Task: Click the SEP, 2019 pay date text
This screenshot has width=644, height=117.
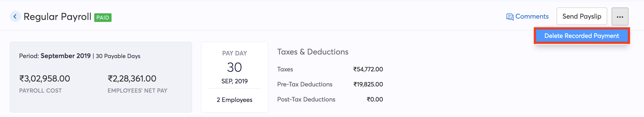Action: pos(234,81)
